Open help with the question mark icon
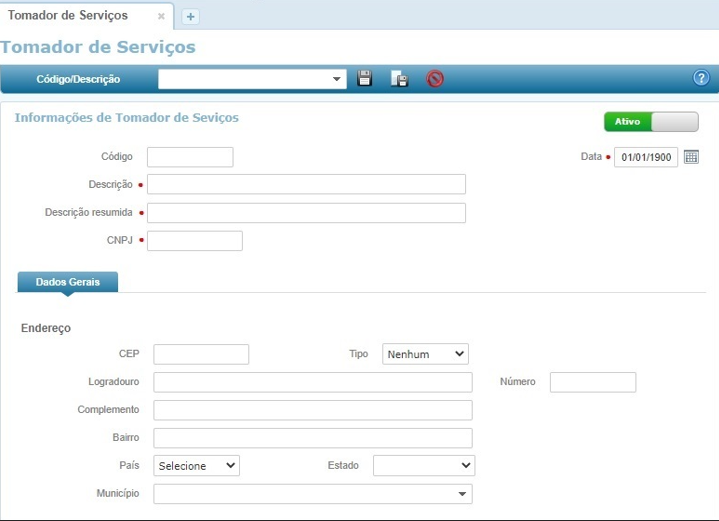719x521 pixels. (701, 79)
